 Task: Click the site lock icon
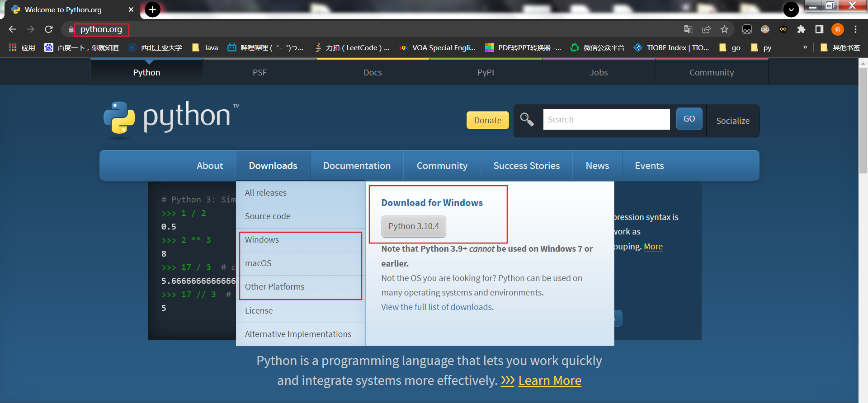pyautogui.click(x=71, y=29)
